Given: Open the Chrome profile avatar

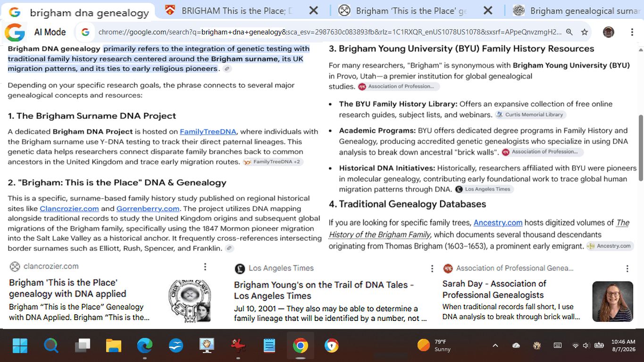Looking at the screenshot, I should 609,32.
